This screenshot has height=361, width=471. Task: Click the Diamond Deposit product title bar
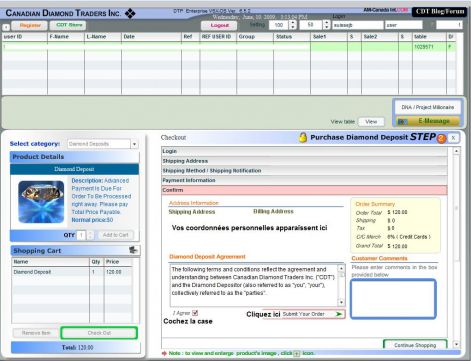pos(74,169)
